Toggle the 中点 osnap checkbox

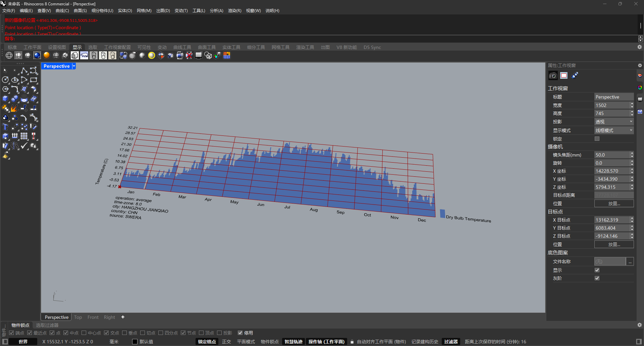[x=66, y=333]
